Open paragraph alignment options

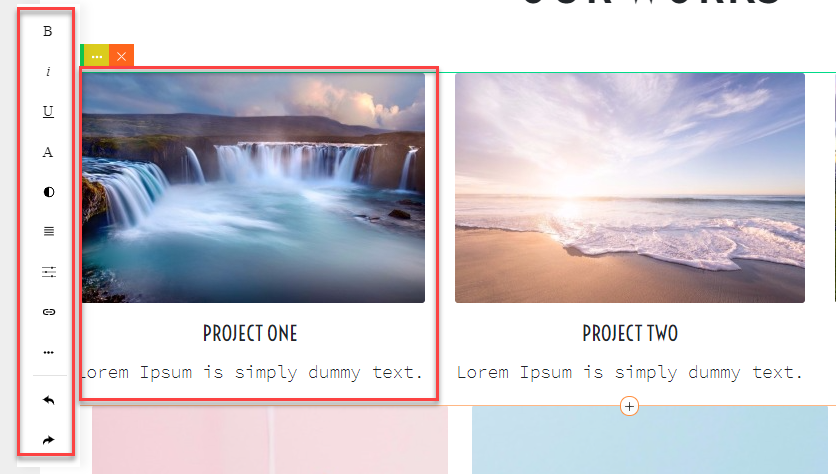(49, 231)
